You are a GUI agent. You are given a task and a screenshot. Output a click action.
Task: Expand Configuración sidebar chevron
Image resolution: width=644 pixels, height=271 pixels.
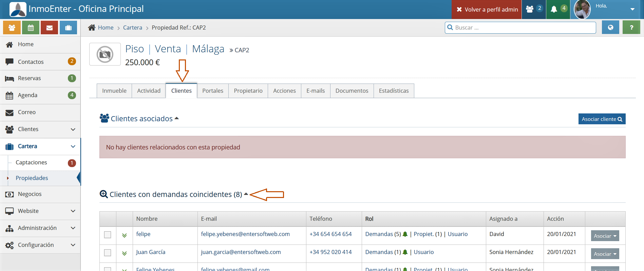[73, 245]
